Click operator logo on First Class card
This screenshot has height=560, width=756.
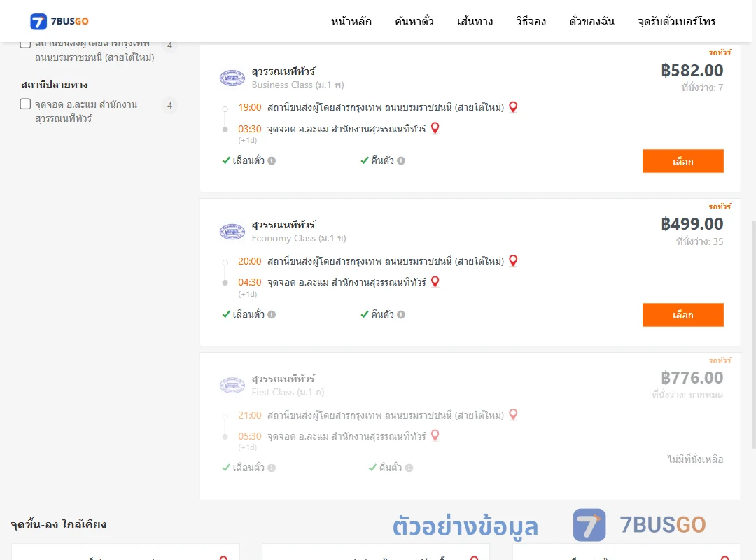click(232, 386)
